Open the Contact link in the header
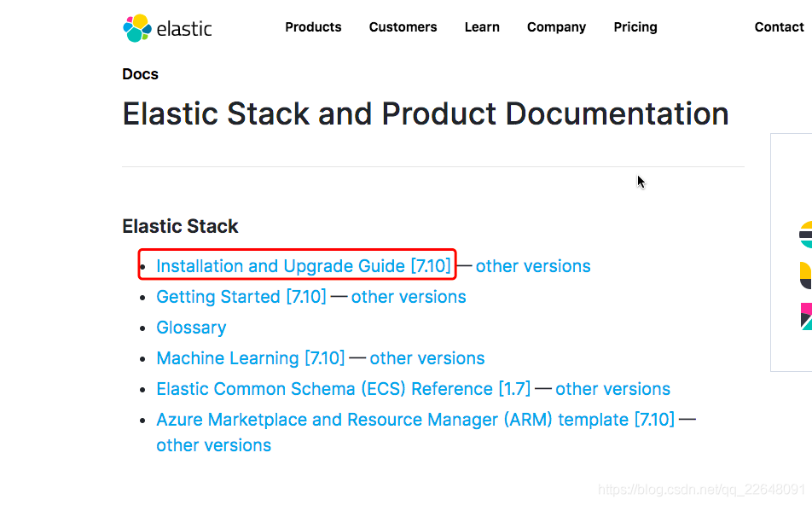The height and width of the screenshot is (505, 812). coord(780,27)
